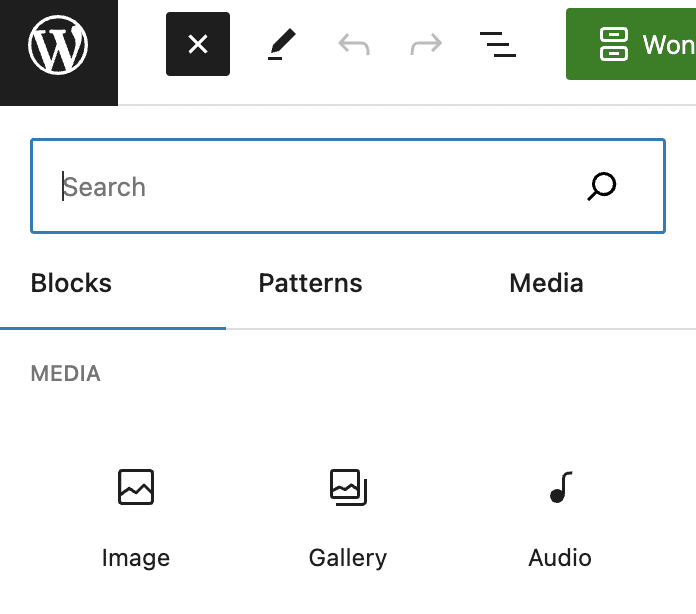Screen dimensions: 696x614
Task: Click the green template button icon
Action: 613,44
